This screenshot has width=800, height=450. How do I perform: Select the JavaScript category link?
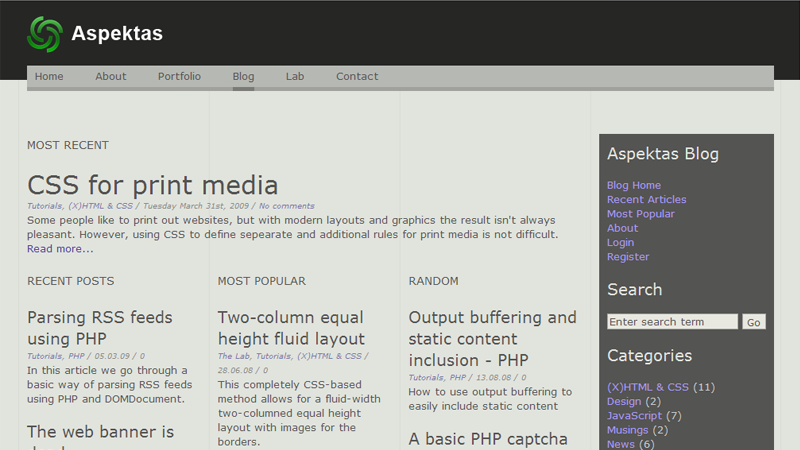click(634, 416)
